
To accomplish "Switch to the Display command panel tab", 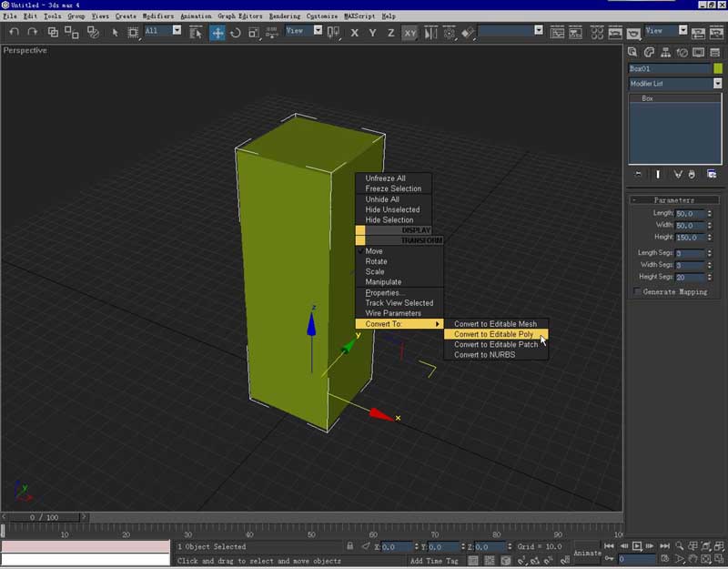I will click(x=696, y=53).
